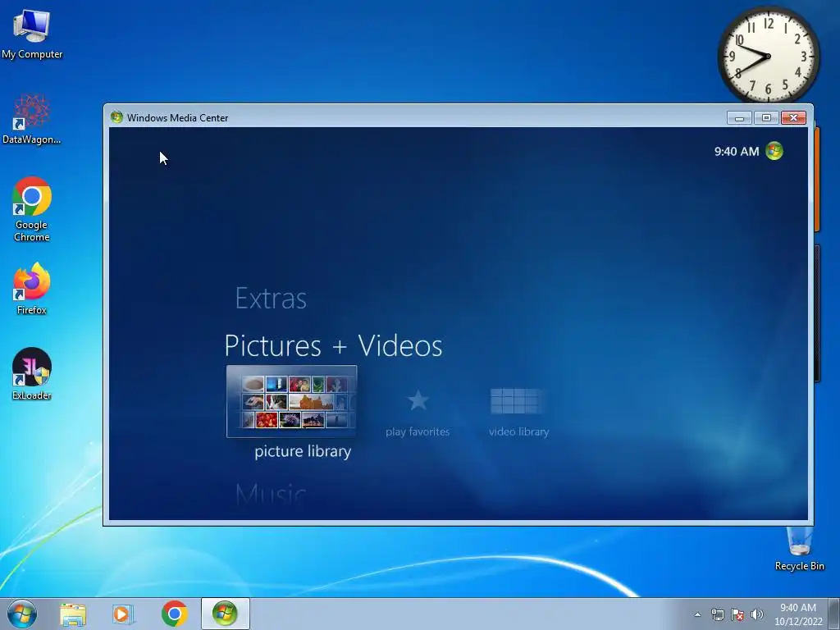Click the picture library label
This screenshot has height=630, width=840.
[x=303, y=452]
